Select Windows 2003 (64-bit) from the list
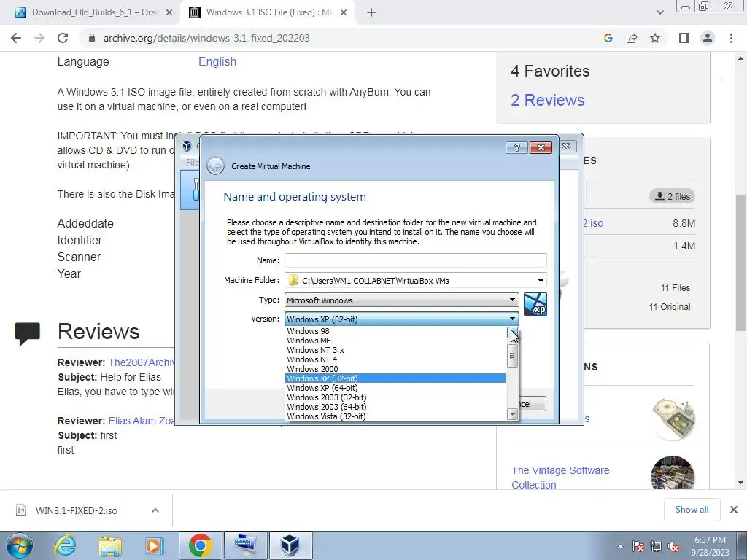The width and height of the screenshot is (747, 560). point(395,407)
